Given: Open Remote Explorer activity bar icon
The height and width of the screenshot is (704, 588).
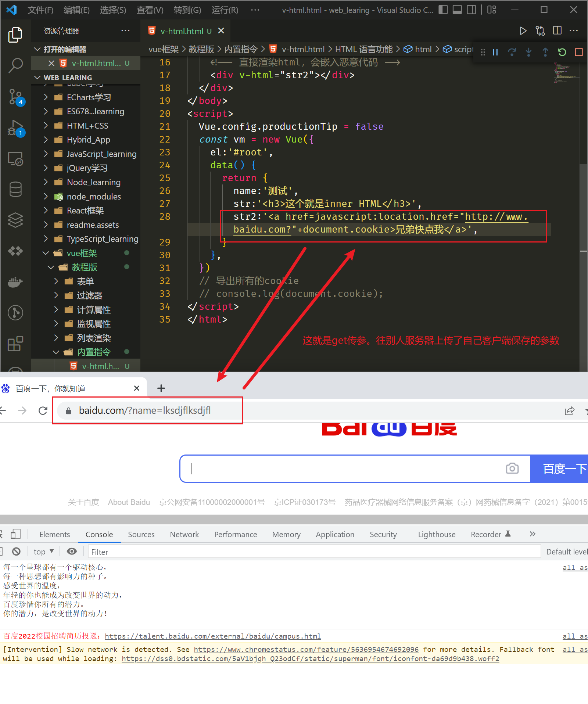Looking at the screenshot, I should point(15,159).
